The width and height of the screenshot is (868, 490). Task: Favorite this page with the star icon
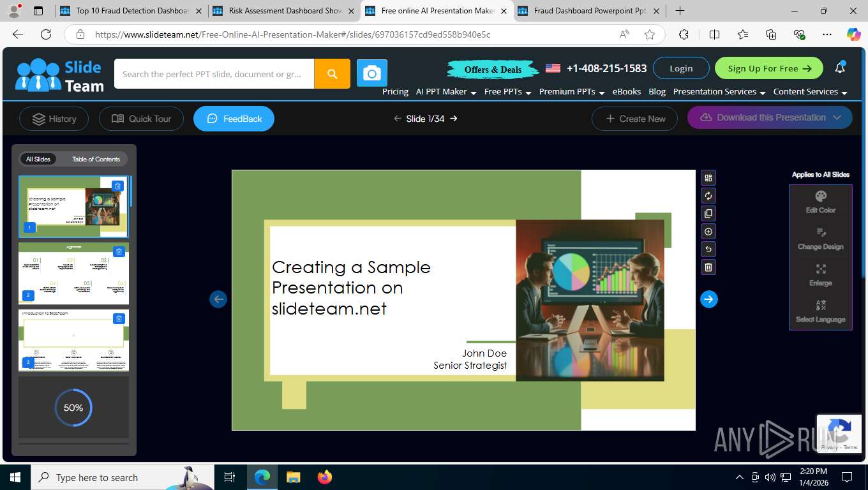(650, 34)
